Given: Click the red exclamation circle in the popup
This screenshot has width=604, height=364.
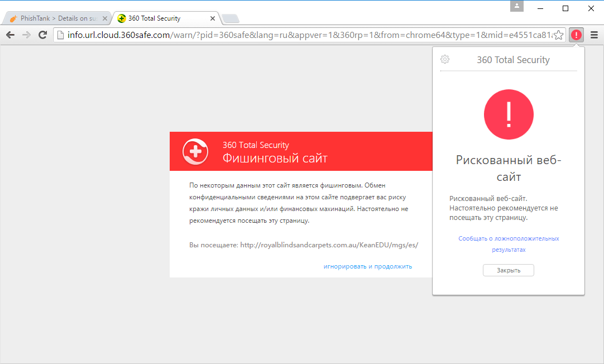Looking at the screenshot, I should 508,114.
